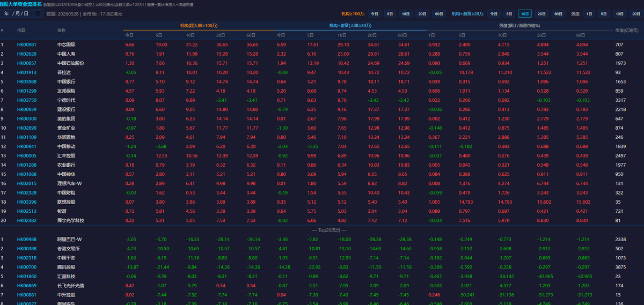Click strength value 10.178 in 普拉达 row
Image resolution: width=644 pixels, height=305 pixels.
(x=466, y=72)
